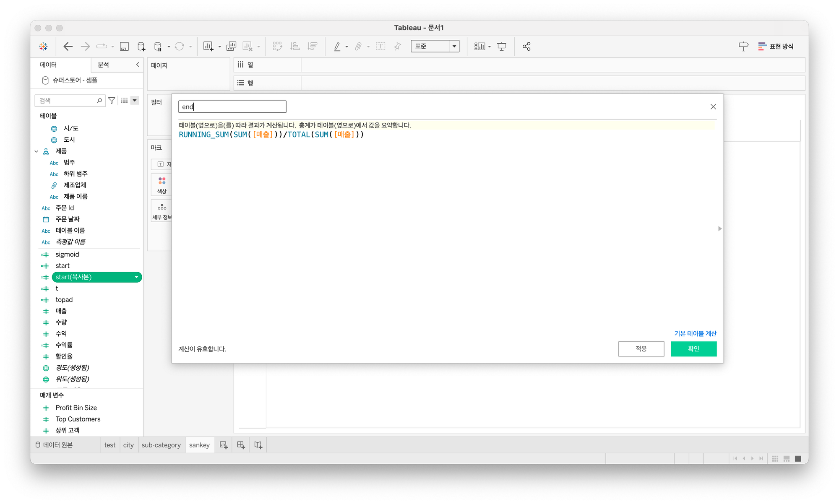Click the swap rows and columns icon
Image resolution: width=839 pixels, height=504 pixels.
(x=277, y=47)
